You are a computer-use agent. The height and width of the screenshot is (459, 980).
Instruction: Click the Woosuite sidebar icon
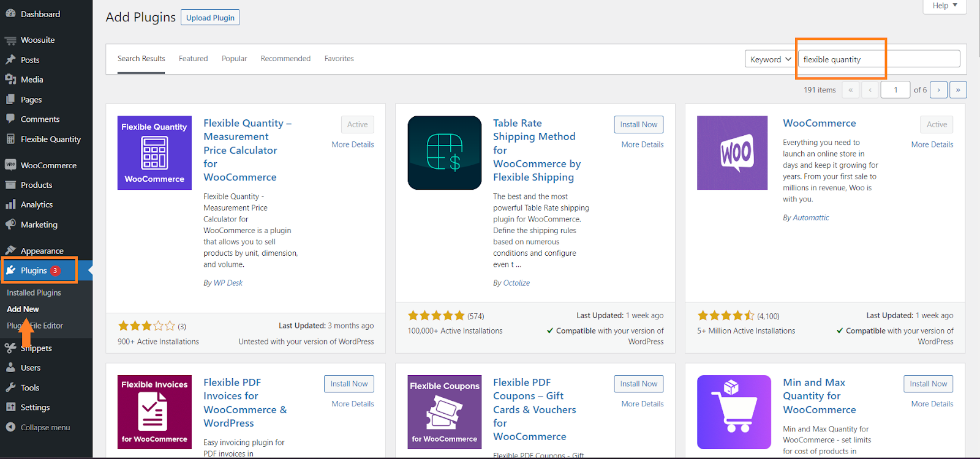click(x=10, y=40)
